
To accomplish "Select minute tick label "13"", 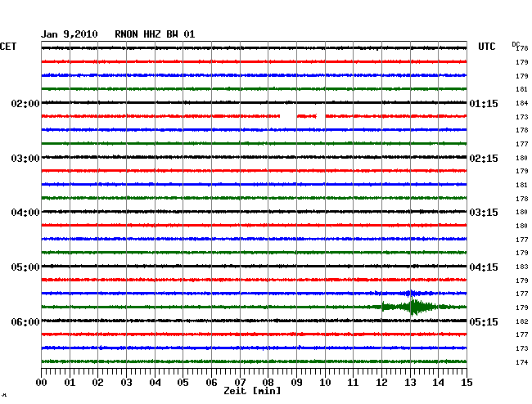I will (x=410, y=383).
